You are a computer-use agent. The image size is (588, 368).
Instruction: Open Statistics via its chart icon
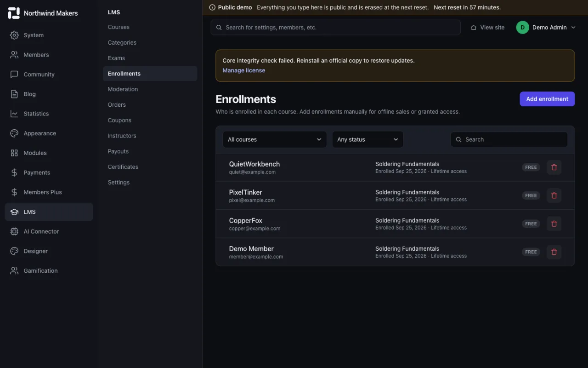pyautogui.click(x=14, y=114)
